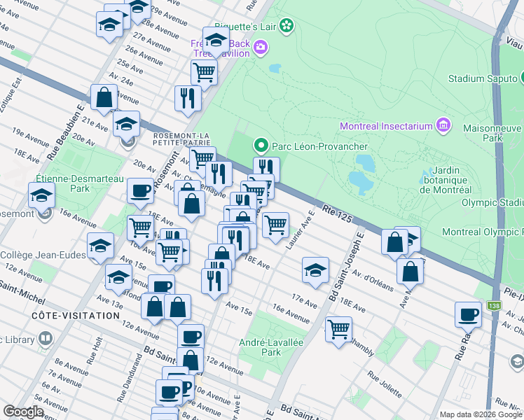The image size is (524, 420).
Task: Click the Étienne-Desmarteau Park label
Action: [80, 183]
